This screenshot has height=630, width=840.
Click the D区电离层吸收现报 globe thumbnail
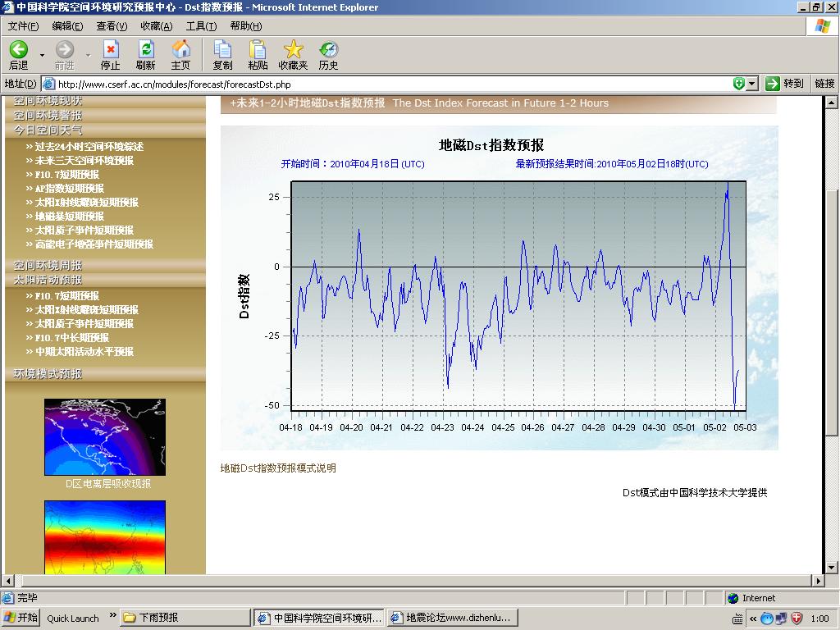pos(105,436)
